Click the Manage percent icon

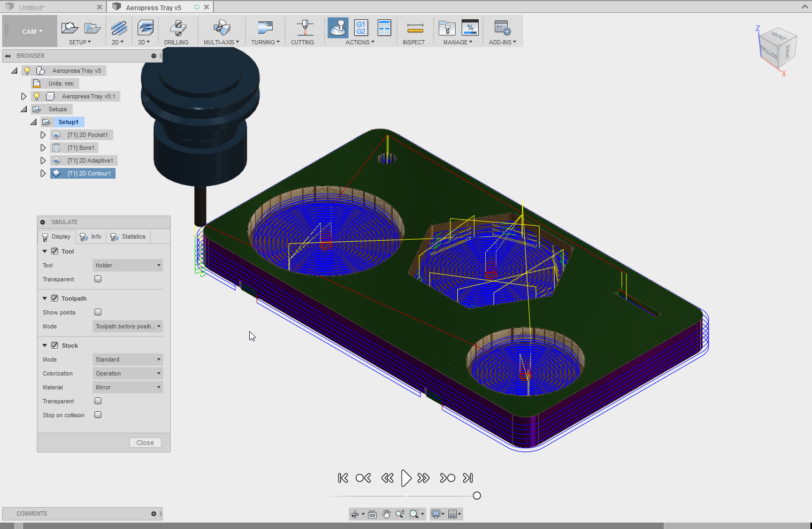coord(470,28)
